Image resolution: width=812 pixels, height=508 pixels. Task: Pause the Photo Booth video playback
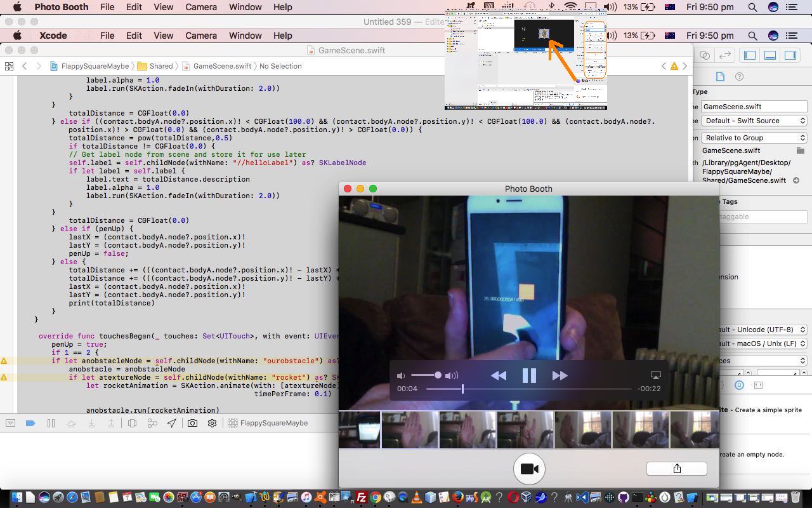529,375
